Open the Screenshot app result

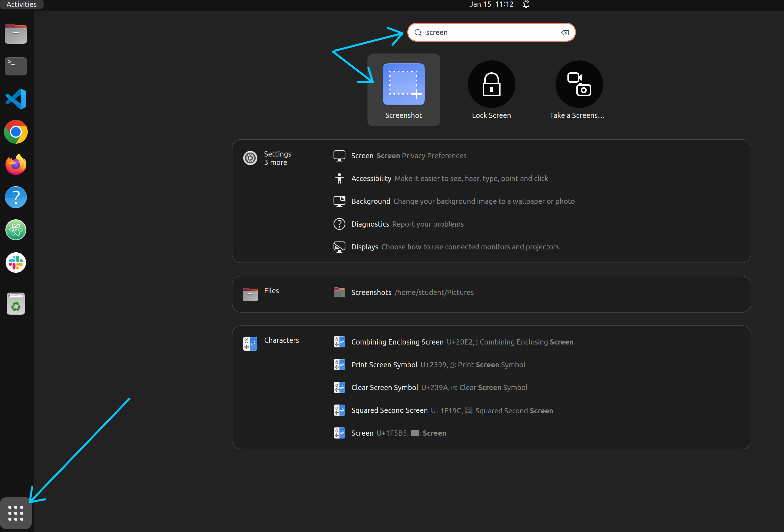pyautogui.click(x=403, y=90)
